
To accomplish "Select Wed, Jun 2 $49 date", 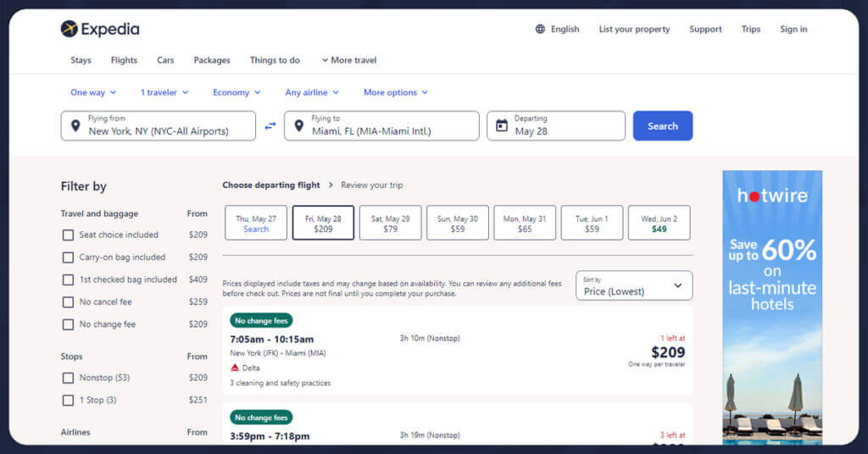I will pos(659,223).
